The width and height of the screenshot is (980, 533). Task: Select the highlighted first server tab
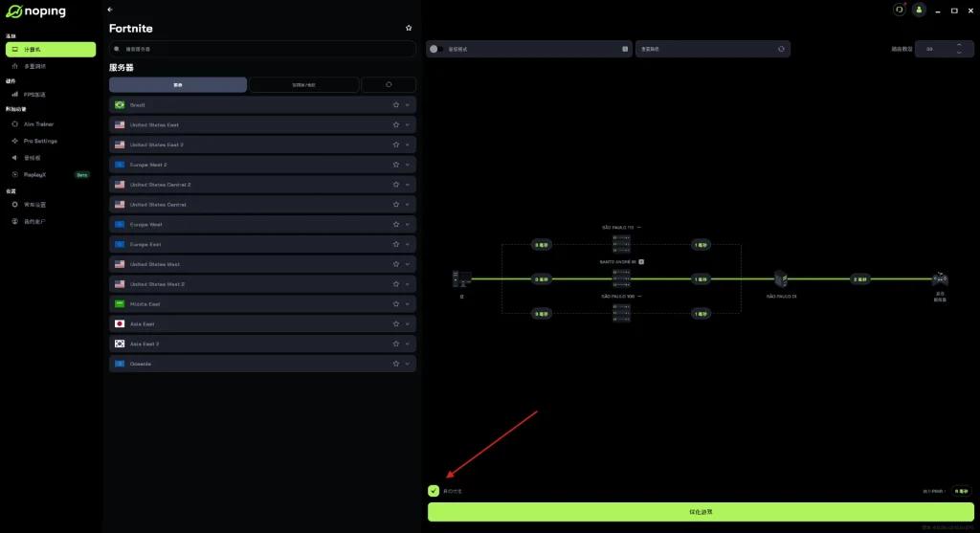pyautogui.click(x=178, y=85)
